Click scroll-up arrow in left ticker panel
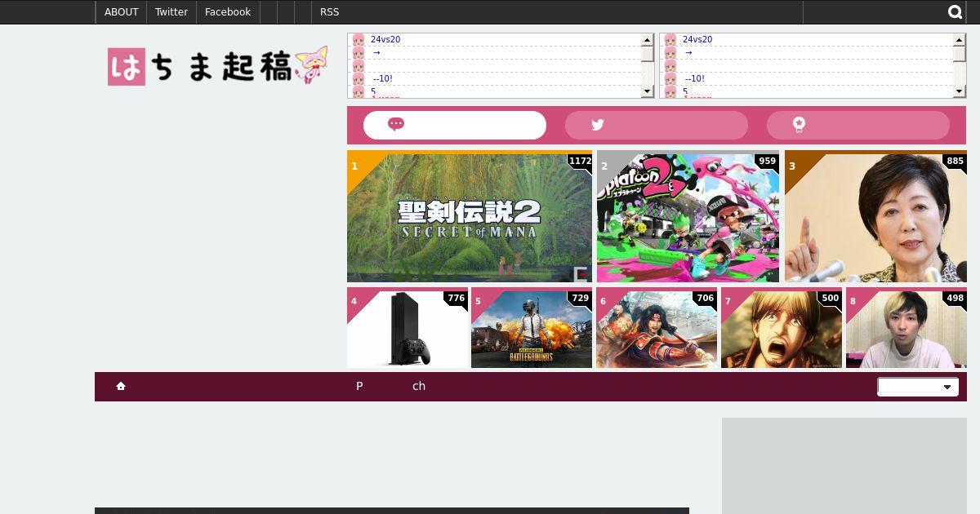 (647, 40)
